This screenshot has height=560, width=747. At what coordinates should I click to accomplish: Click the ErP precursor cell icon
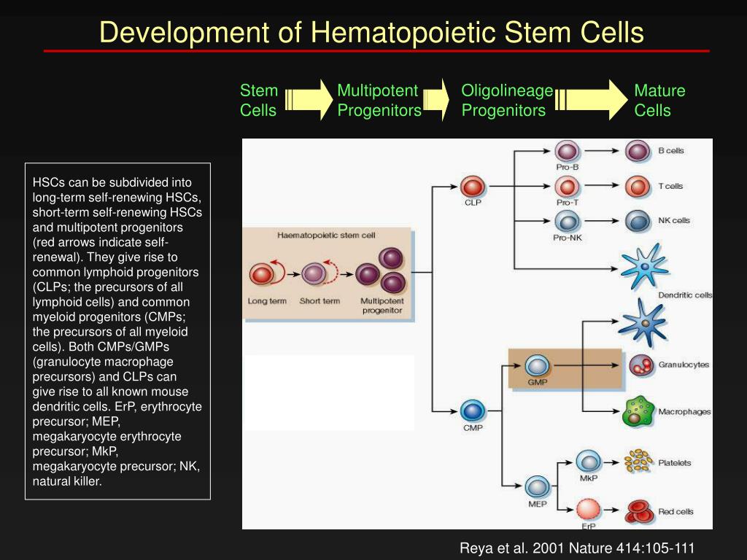coord(588,509)
